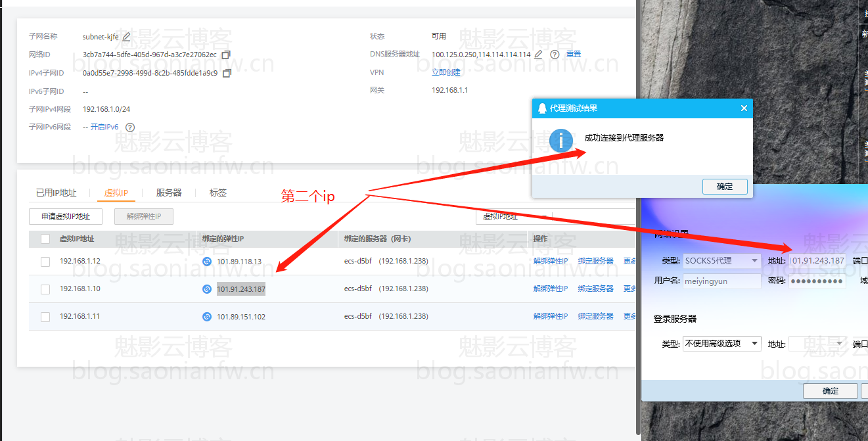The image size is (868, 441).
Task: Click the proxy password field
Action: pos(817,281)
